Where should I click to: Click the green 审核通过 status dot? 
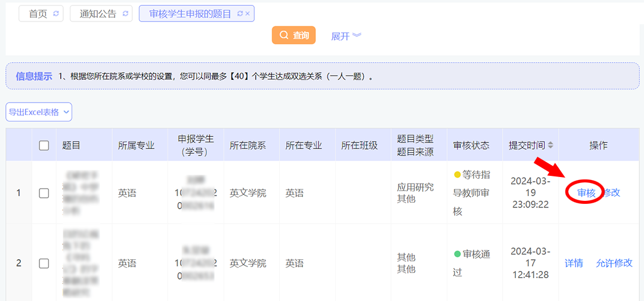point(457,254)
